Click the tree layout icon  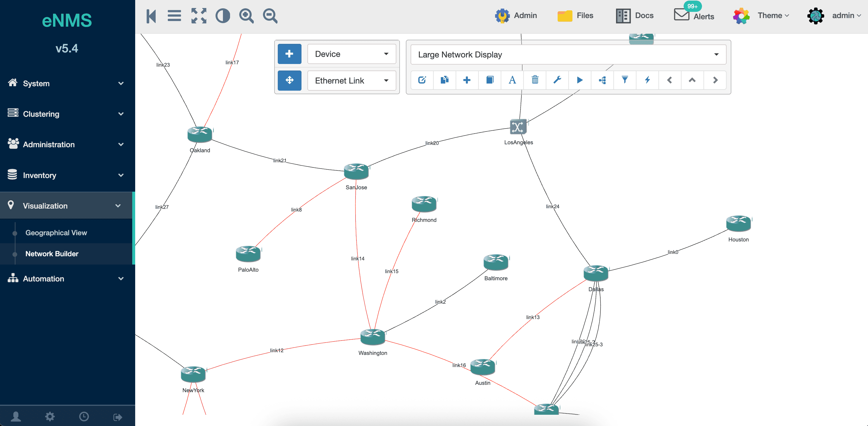pos(602,80)
